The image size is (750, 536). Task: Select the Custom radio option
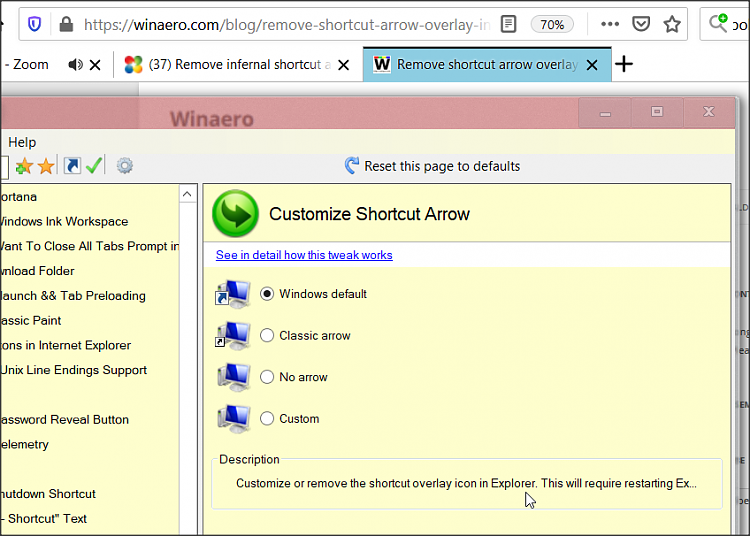pyautogui.click(x=267, y=418)
